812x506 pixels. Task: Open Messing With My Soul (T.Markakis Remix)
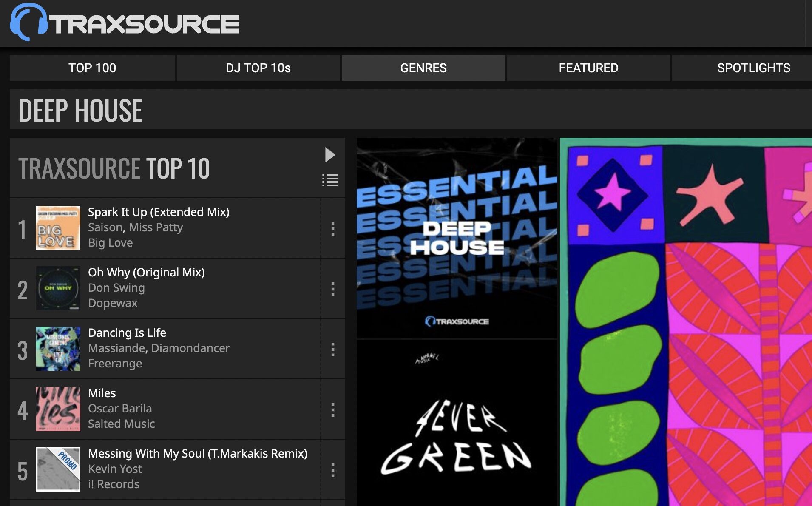click(198, 453)
